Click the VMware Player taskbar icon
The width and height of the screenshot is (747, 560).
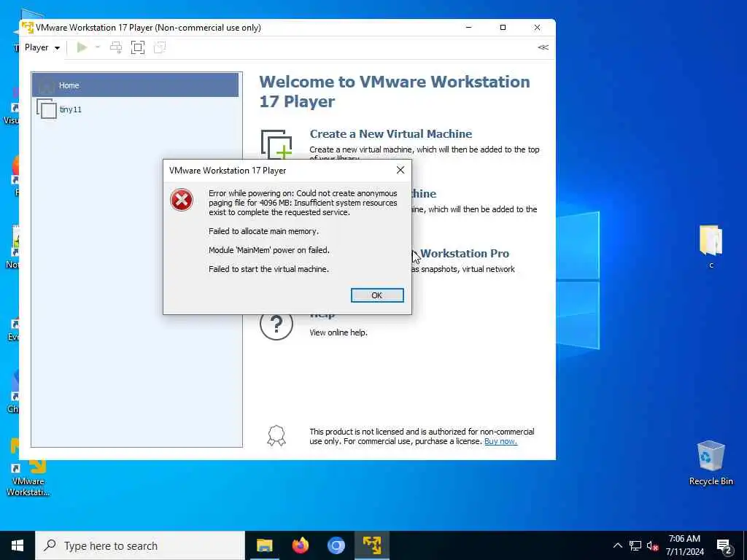371,545
